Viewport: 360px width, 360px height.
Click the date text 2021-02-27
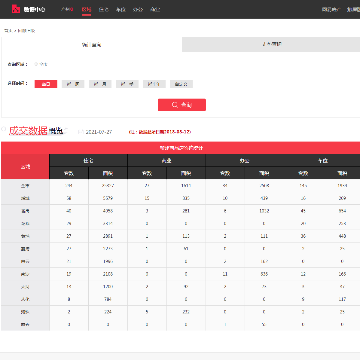[99, 132]
